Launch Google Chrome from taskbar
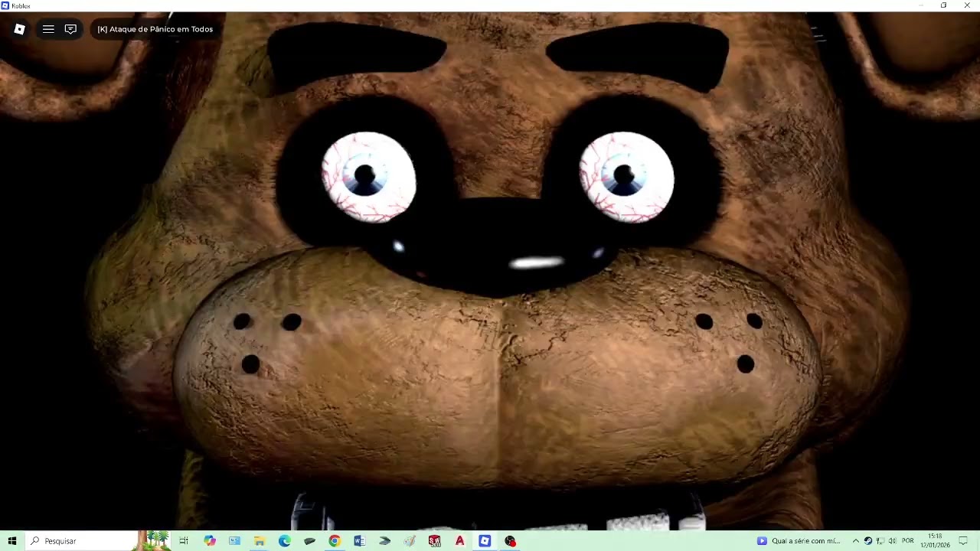Viewport: 980px width, 551px height. (x=335, y=541)
